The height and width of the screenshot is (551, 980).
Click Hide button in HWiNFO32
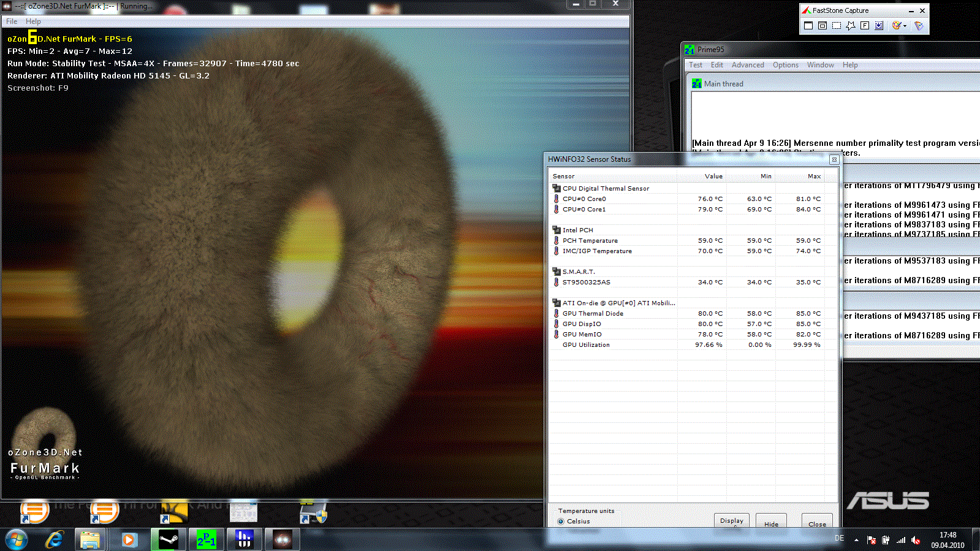pos(771,522)
